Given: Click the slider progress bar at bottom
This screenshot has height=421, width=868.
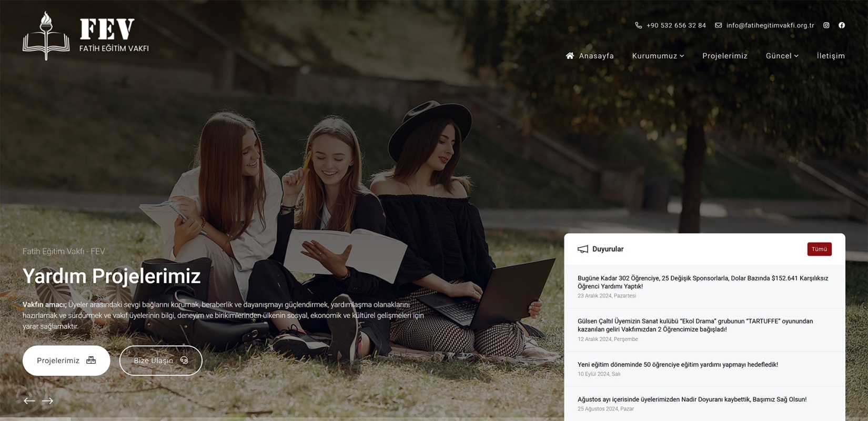Looking at the screenshot, I should tap(281, 419).
